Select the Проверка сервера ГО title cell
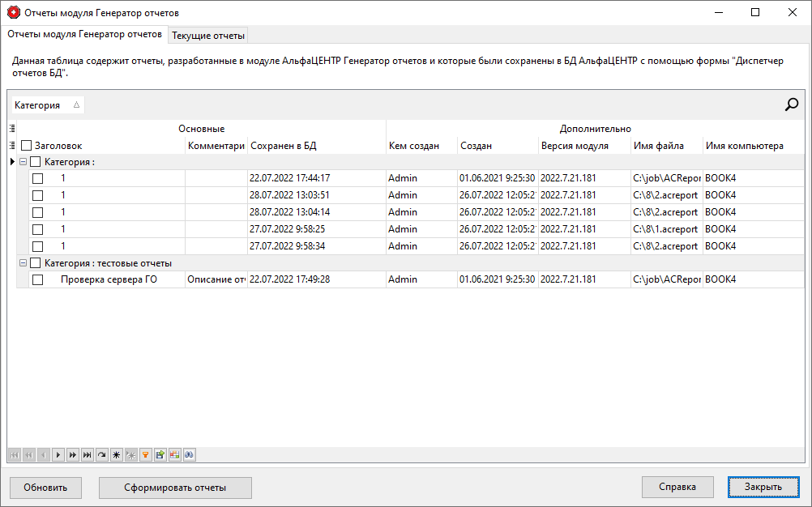This screenshot has width=812, height=507. click(107, 279)
